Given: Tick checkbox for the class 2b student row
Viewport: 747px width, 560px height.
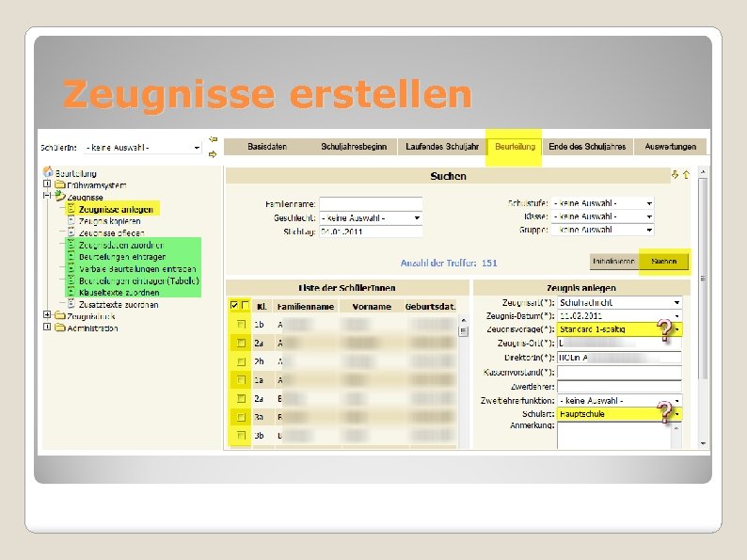Looking at the screenshot, I should 241,361.
